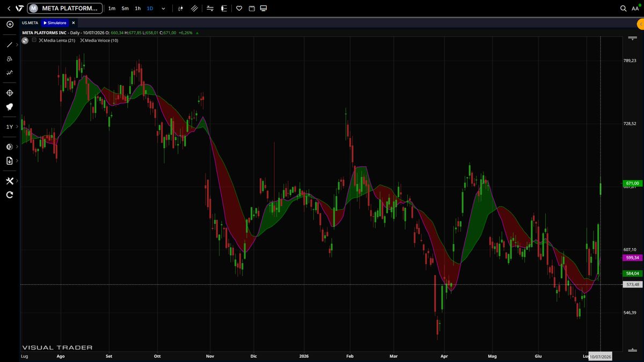Add new chart with plus circle

[10, 24]
